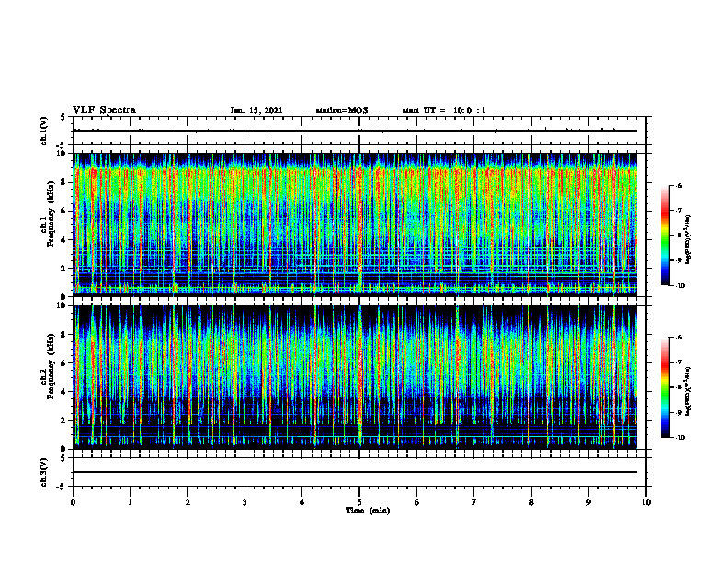Click time axis tick label "8"
728x563 pixels.
pos(531,502)
